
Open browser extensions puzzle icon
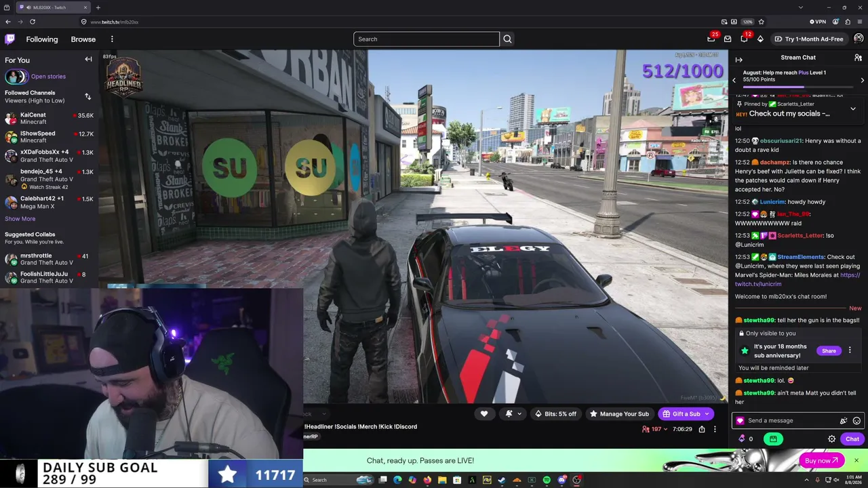coord(848,22)
